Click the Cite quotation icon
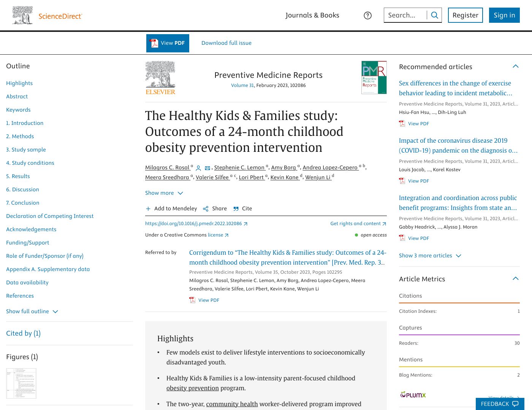The image size is (532, 410). pyautogui.click(x=236, y=209)
